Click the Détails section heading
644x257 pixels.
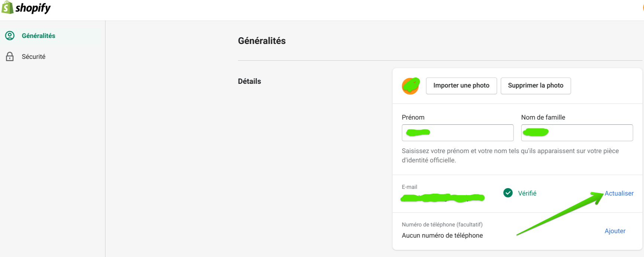pos(249,81)
